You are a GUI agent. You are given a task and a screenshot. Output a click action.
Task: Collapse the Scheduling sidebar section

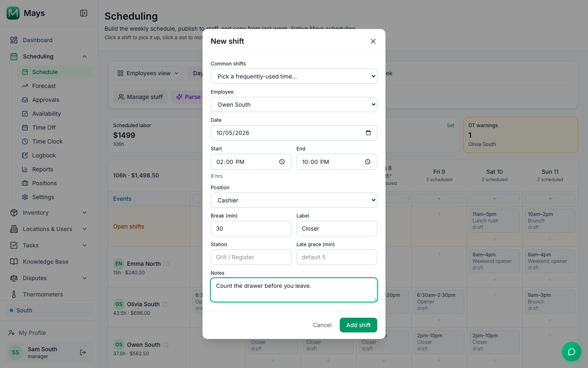pyautogui.click(x=85, y=56)
